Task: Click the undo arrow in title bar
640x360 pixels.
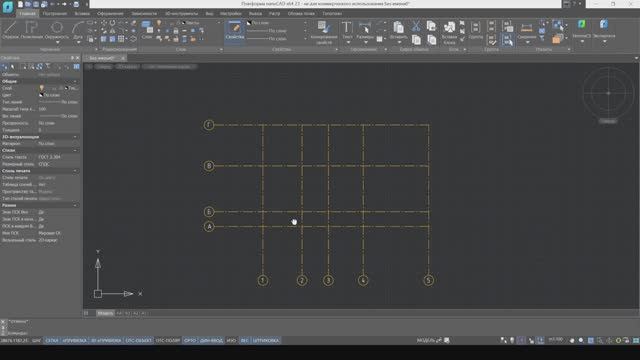Action: click(x=52, y=4)
